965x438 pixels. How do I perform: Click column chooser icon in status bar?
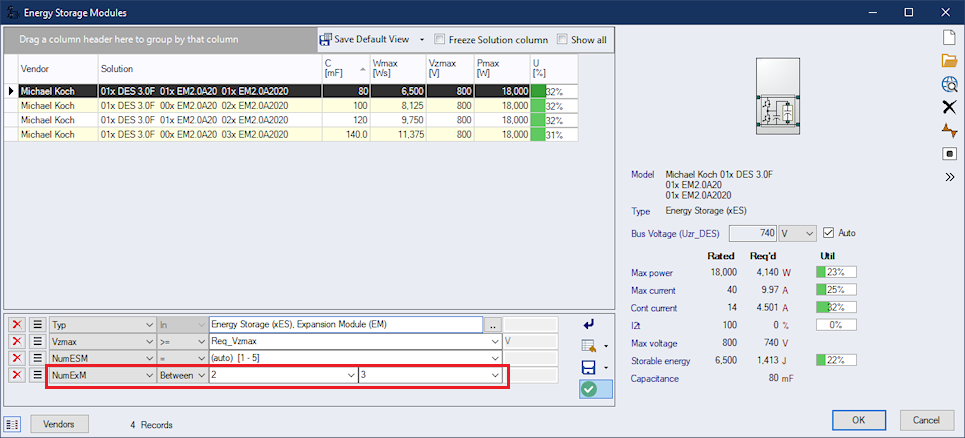tap(14, 424)
